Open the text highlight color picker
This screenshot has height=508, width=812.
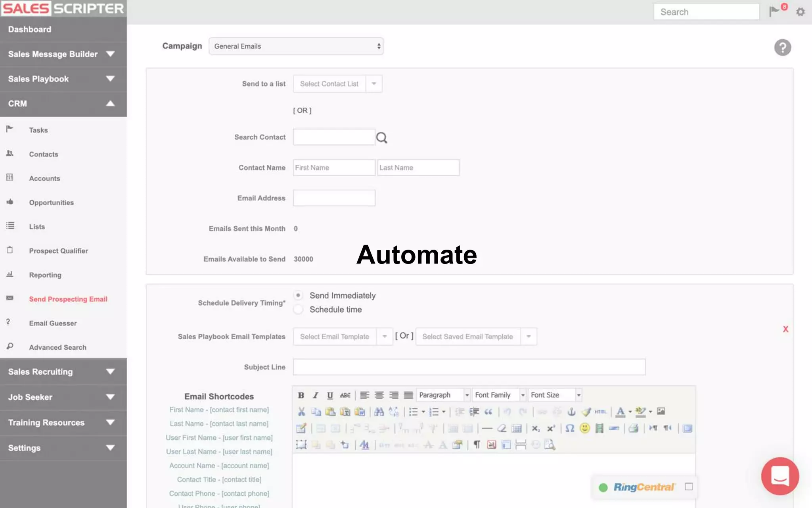tap(640, 412)
